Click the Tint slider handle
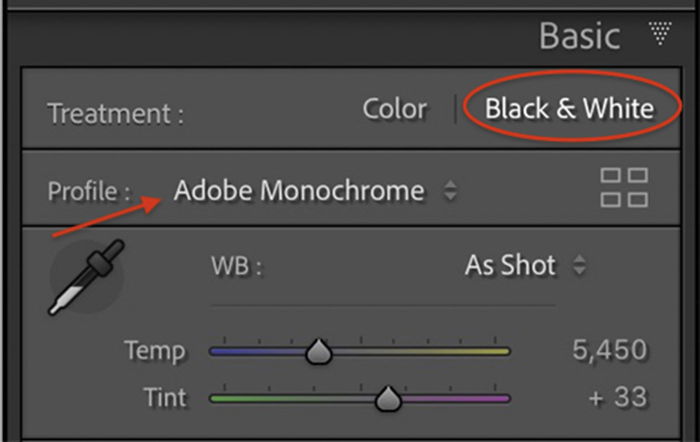This screenshot has height=442, width=700. point(388,399)
